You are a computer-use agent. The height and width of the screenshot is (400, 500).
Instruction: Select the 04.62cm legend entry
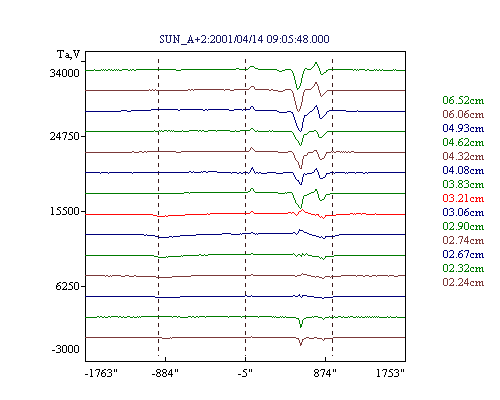click(x=463, y=142)
